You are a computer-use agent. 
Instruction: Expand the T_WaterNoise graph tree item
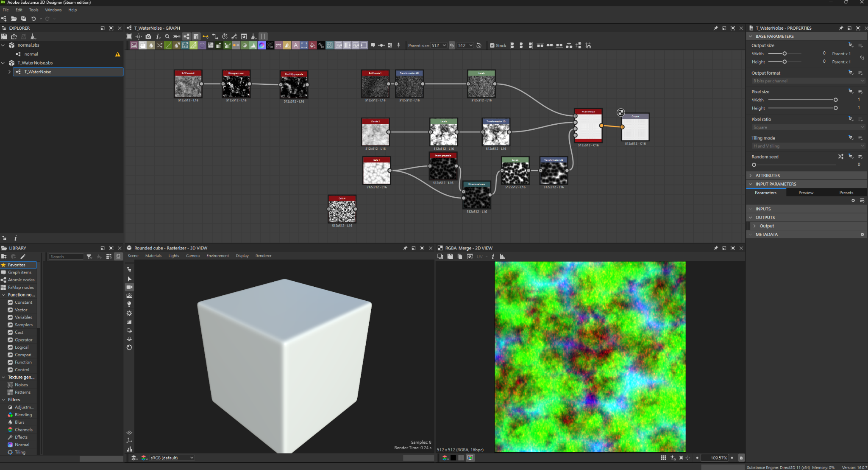10,72
